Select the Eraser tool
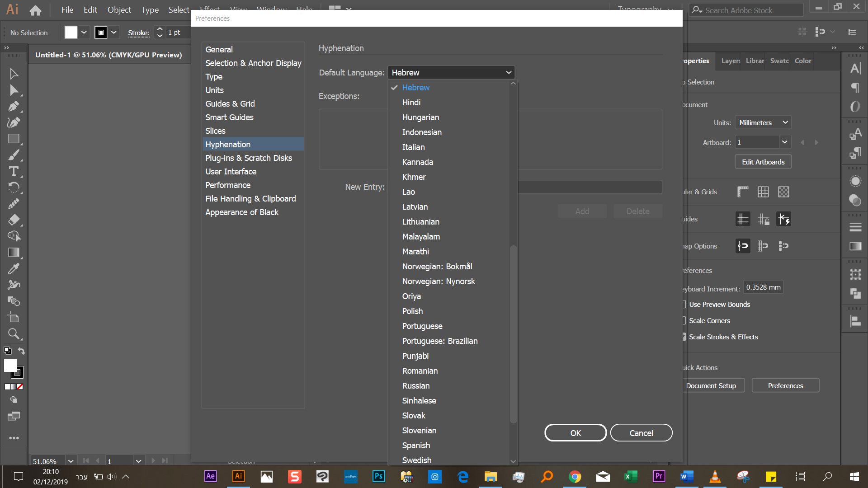868x488 pixels. point(14,220)
